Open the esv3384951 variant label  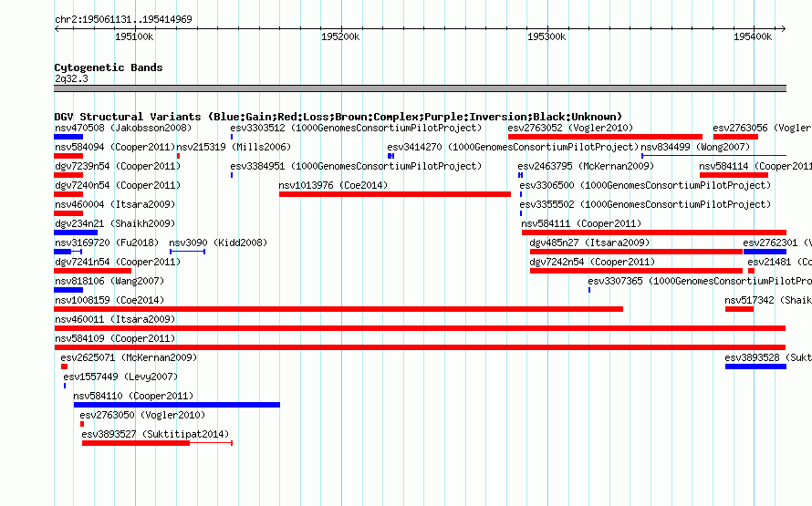click(356, 166)
